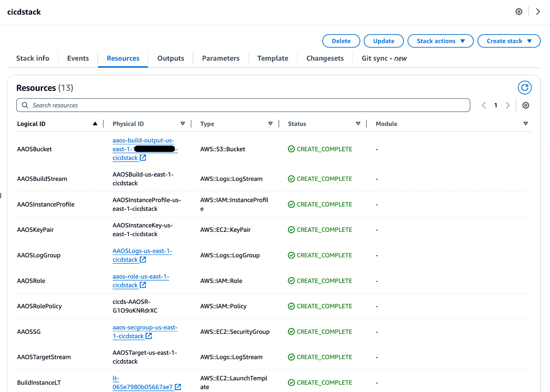This screenshot has width=550, height=392.
Task: Sort the Logical ID column
Action: [95, 124]
